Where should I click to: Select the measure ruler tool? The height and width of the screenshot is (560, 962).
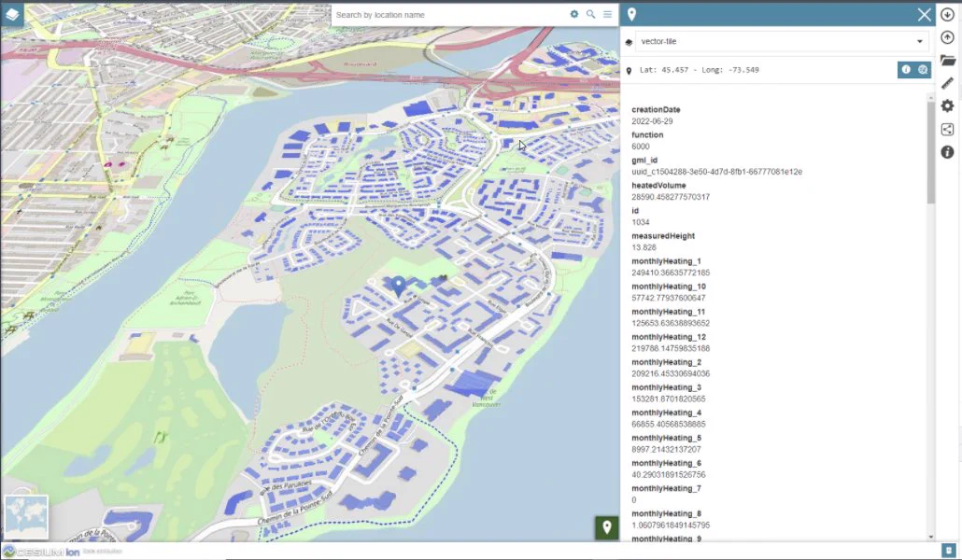tap(947, 83)
